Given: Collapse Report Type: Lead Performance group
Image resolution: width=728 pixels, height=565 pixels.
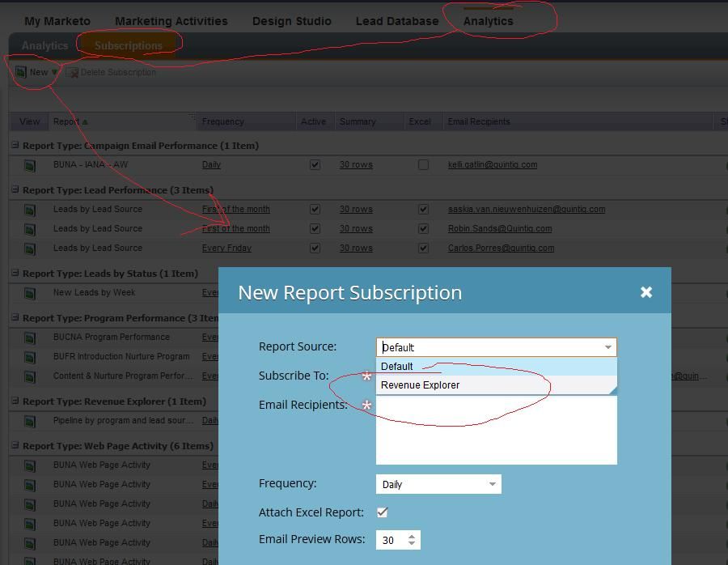Looking at the screenshot, I should (15, 190).
